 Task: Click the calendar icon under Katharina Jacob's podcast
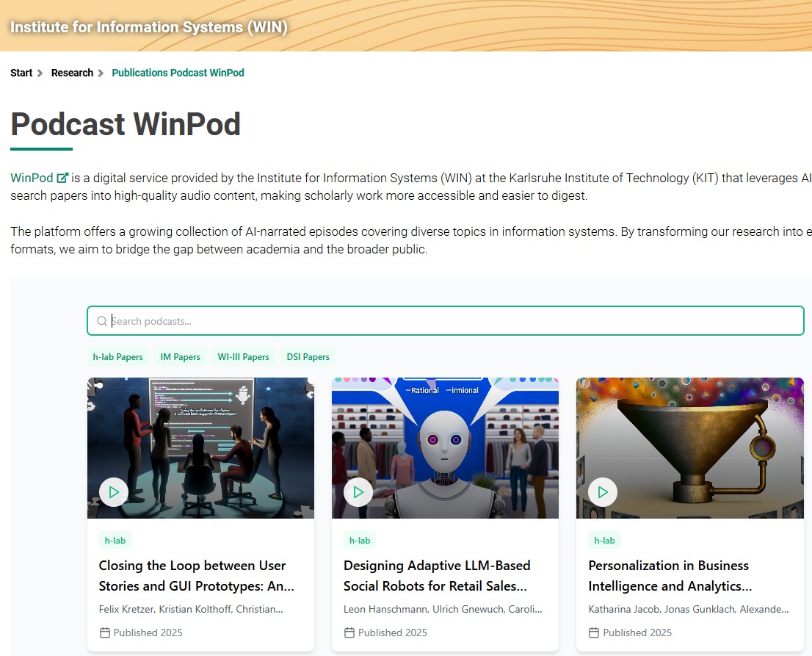[x=594, y=632]
